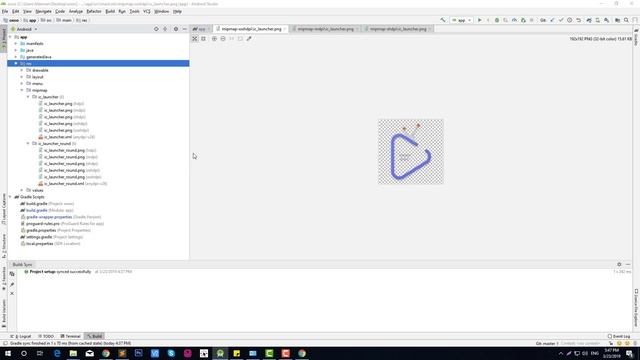
Task: Open the app run configuration dropdown
Action: (461, 20)
